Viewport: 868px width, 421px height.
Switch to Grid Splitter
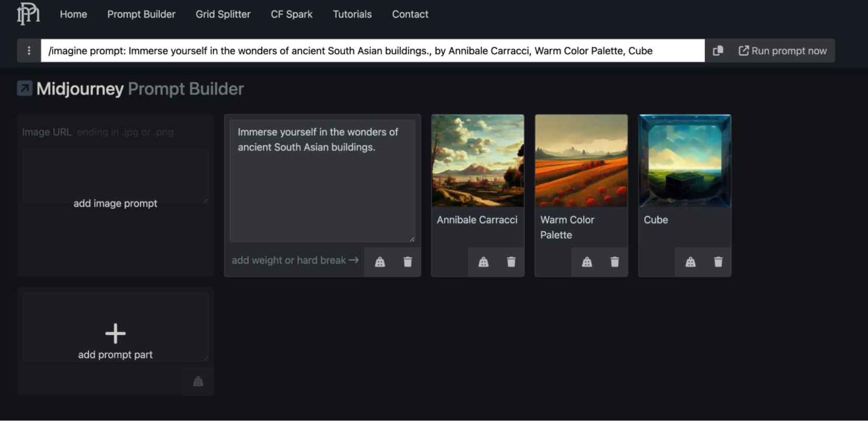[x=223, y=14]
